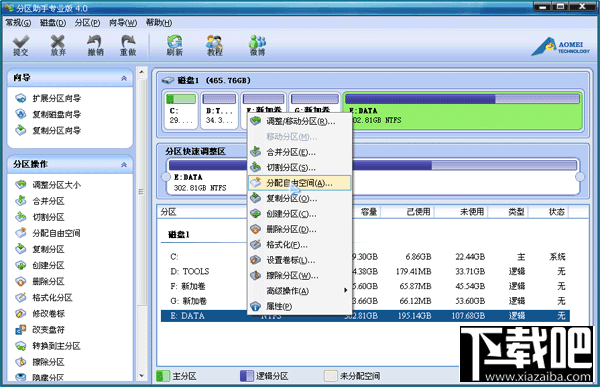The width and height of the screenshot is (600, 387).
Task: Choose 分配自由空间(A) in context menu
Action: 300,183
